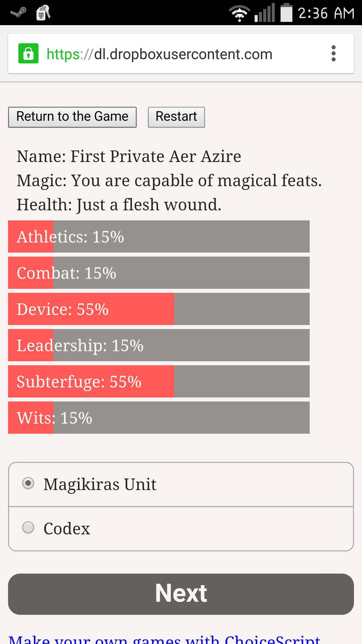This screenshot has height=644, width=362.
Task: Tap the T-Mobile key notification icon
Action: pos(43,13)
